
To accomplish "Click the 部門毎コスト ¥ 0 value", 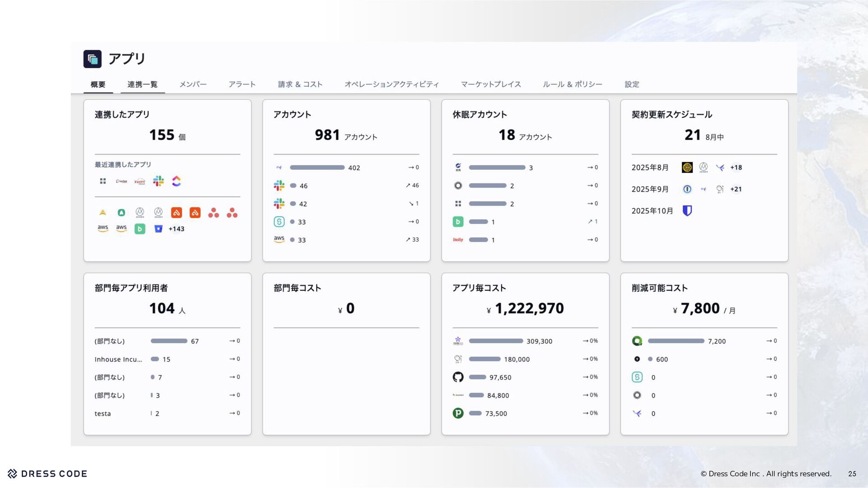I will tap(346, 309).
